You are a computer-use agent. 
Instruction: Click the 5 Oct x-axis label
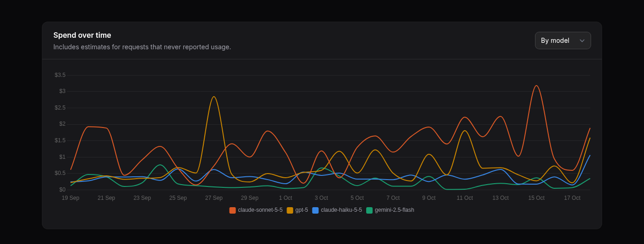pos(357,198)
